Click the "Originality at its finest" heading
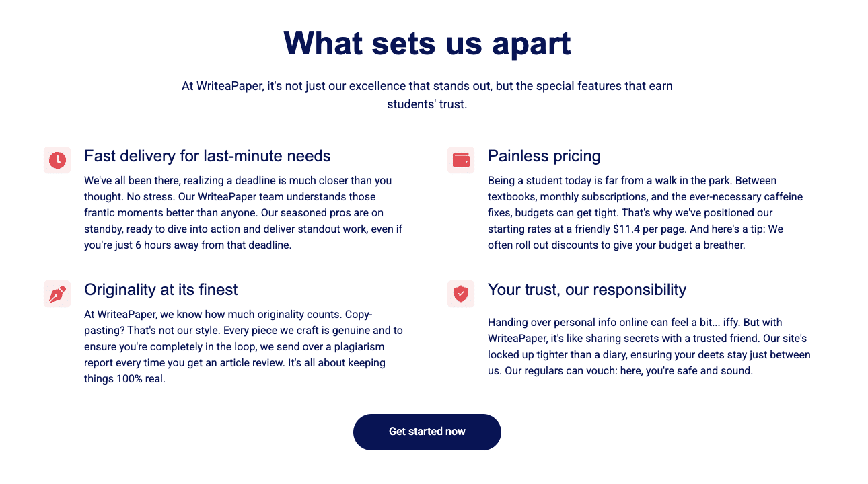 pos(161,290)
